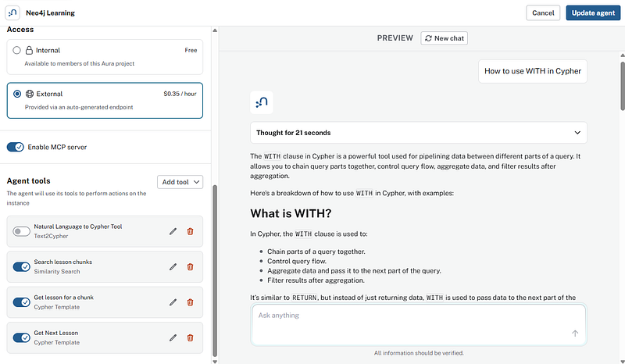Viewport: 625px width, 364px height.
Task: Click the send message arrow icon
Action: [x=575, y=334]
